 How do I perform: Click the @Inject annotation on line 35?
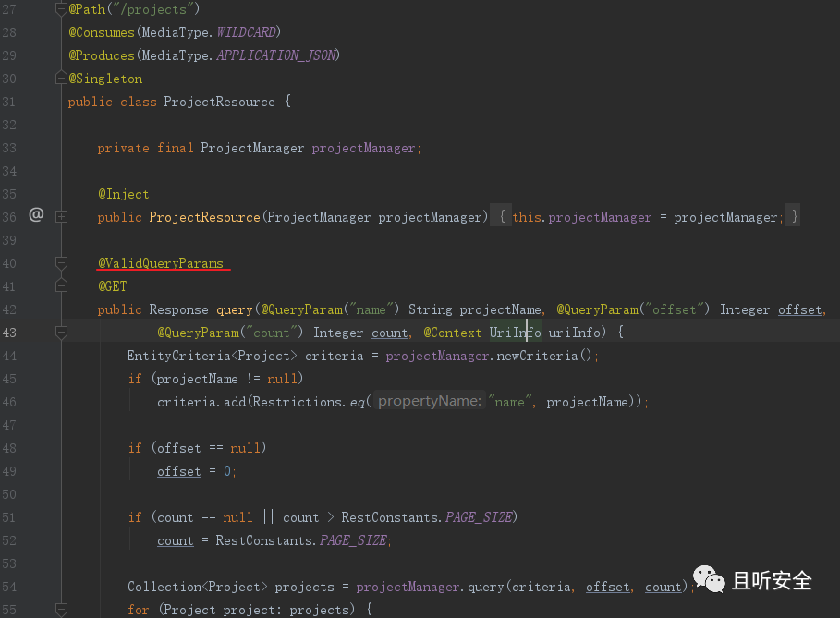point(123,194)
